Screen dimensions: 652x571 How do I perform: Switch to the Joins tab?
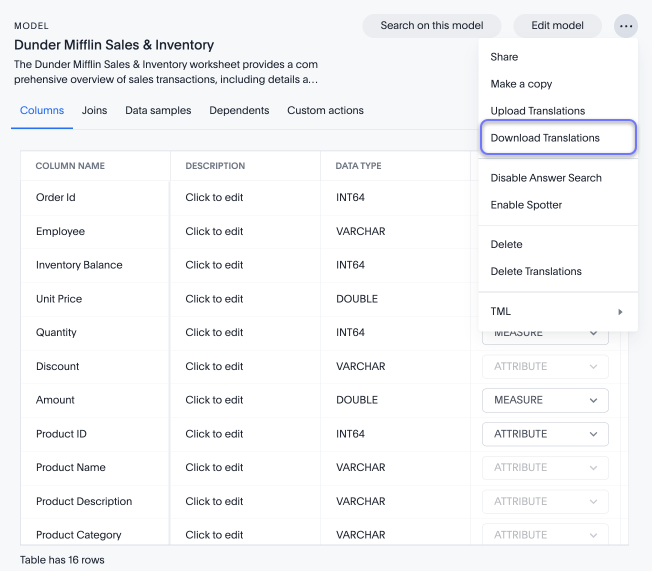point(94,111)
